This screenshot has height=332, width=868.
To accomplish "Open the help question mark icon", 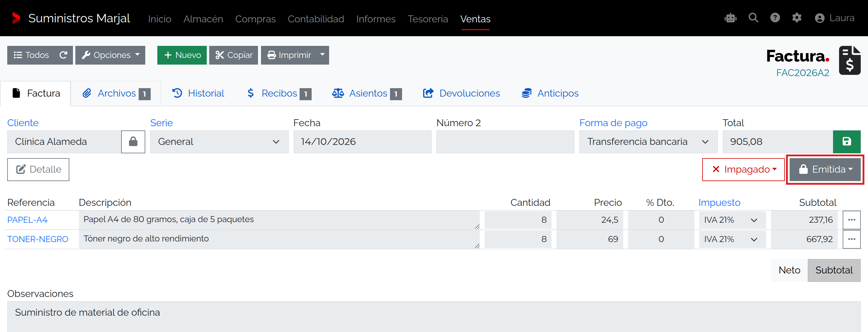I will tap(775, 18).
